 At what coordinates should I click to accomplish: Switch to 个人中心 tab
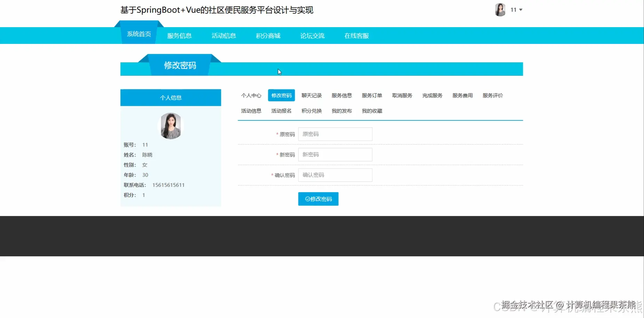[251, 95]
